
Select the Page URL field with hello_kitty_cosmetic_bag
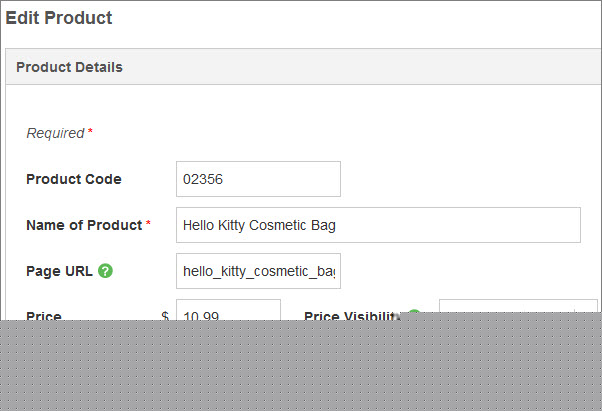point(258,271)
